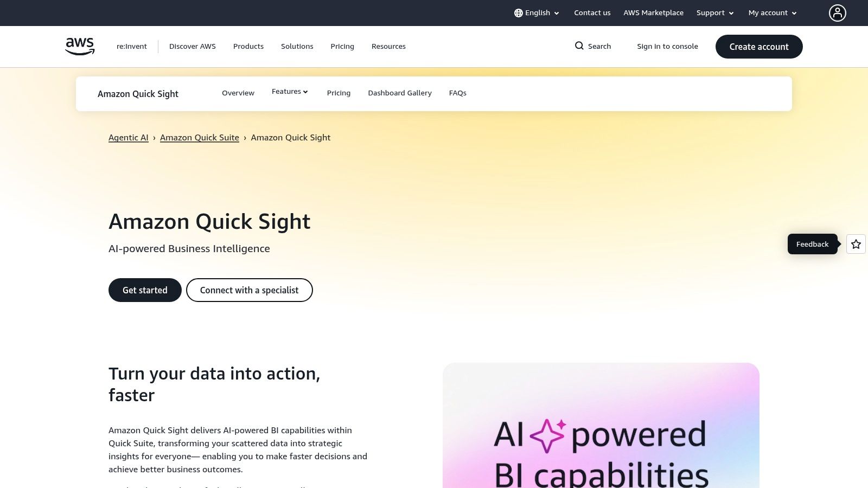Click 'Turn your data into action, faster' heading
This screenshot has width=868, height=488.
pos(214,384)
